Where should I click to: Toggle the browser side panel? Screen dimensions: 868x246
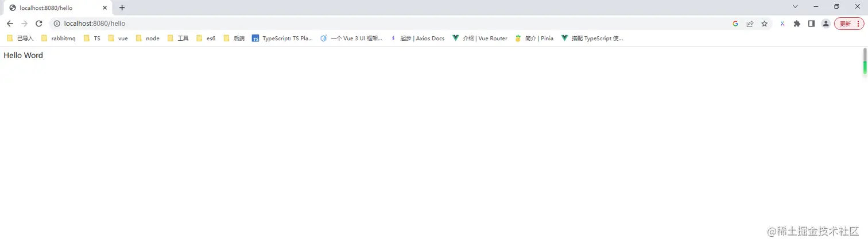(811, 24)
